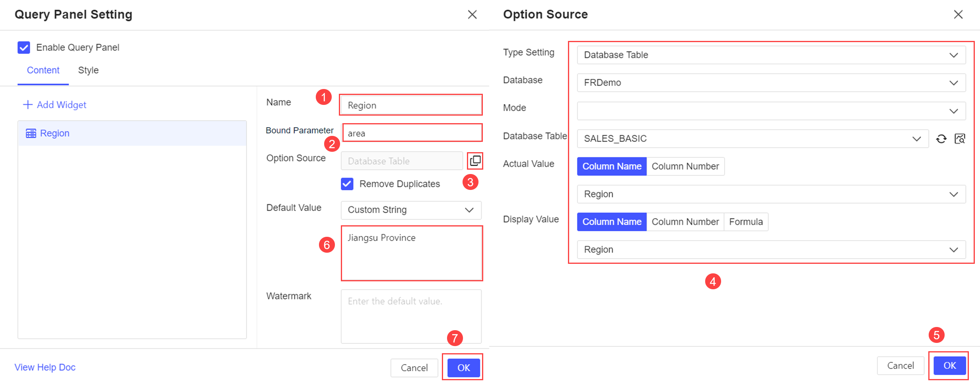The height and width of the screenshot is (385, 980).
Task: Open Option Source edit dialog icon
Action: 475,161
